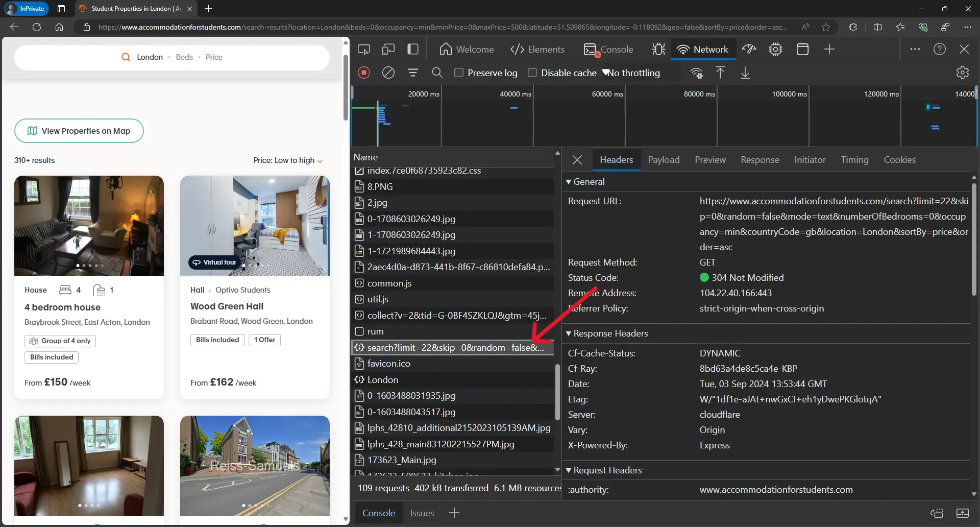Image resolution: width=980 pixels, height=527 pixels.
Task: Clear the network log
Action: [x=388, y=73]
